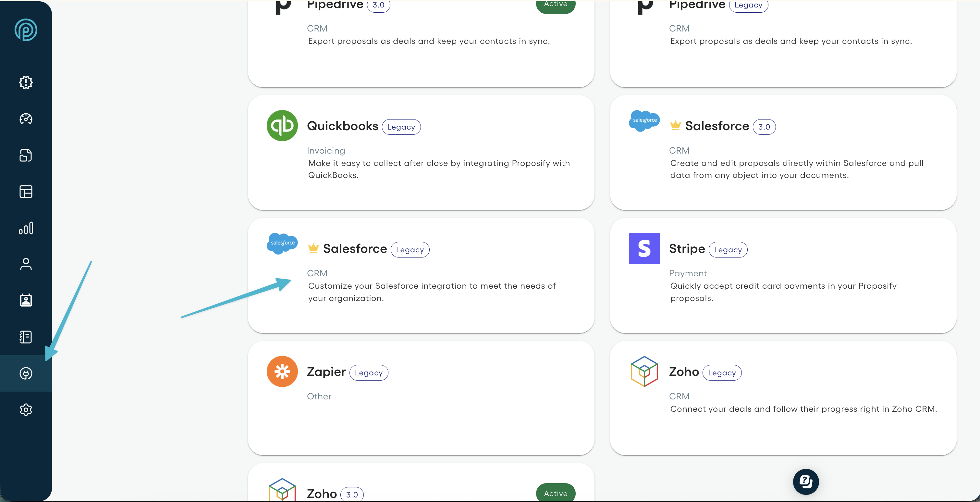Screen dimensions: 980x502
Task: Open the notebook library icon
Action: pyautogui.click(x=26, y=337)
